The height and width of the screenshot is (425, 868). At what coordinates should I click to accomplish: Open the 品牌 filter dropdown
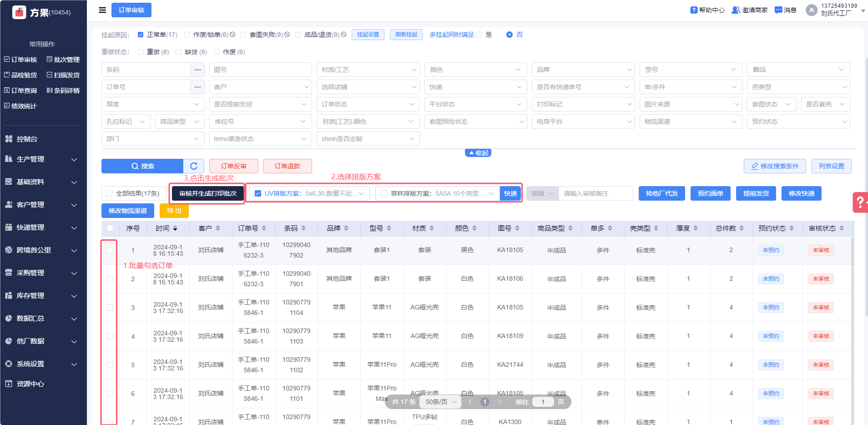tap(583, 70)
